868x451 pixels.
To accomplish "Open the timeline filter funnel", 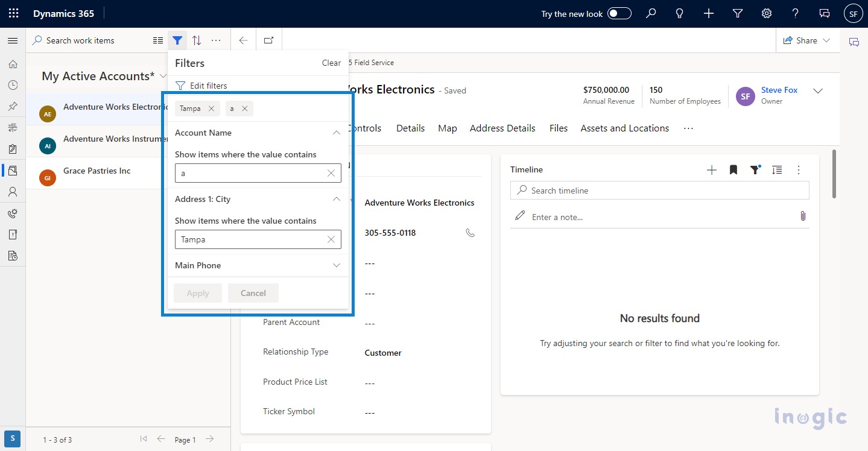I will coord(755,170).
